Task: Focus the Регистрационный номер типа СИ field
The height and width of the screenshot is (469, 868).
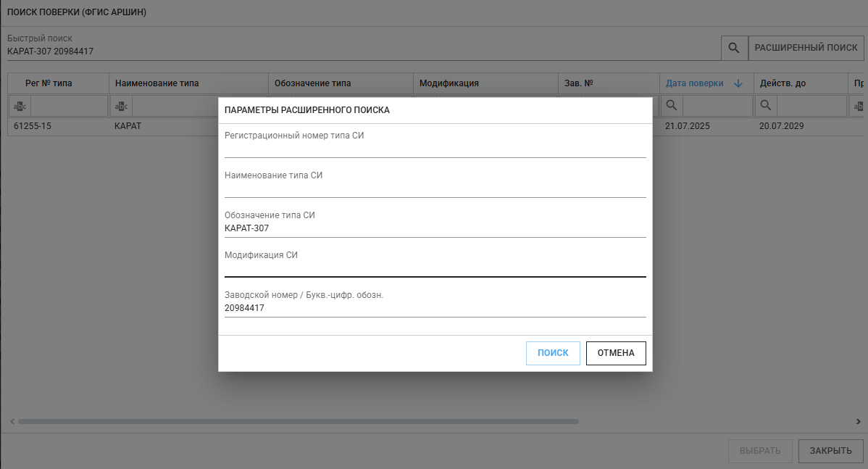Action: 435,149
